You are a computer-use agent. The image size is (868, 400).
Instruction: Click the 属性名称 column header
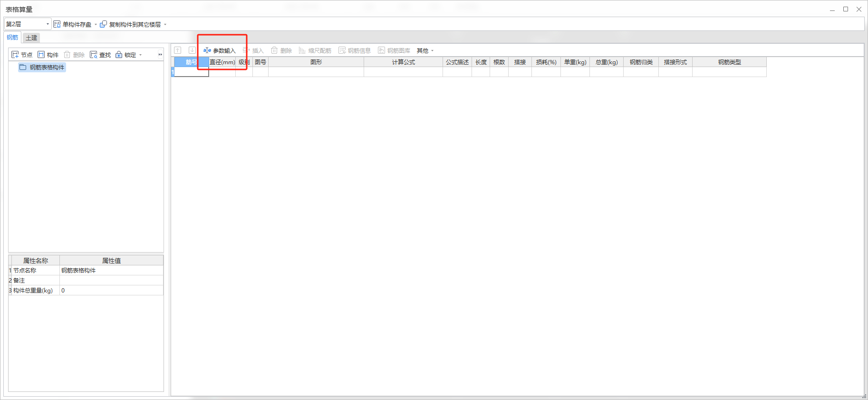(x=36, y=261)
